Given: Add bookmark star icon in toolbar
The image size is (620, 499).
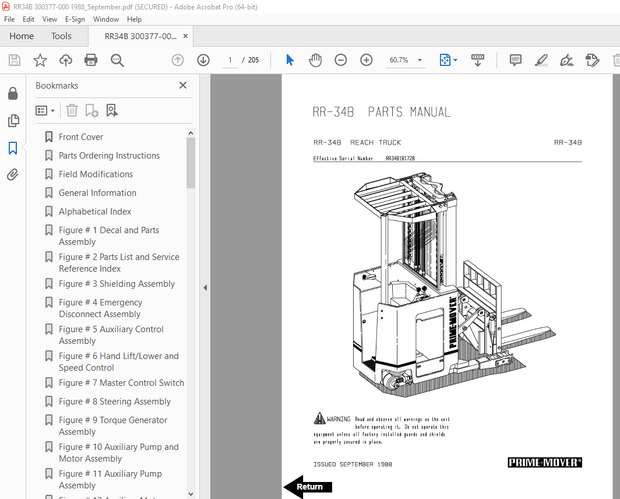Looking at the screenshot, I should [x=40, y=60].
